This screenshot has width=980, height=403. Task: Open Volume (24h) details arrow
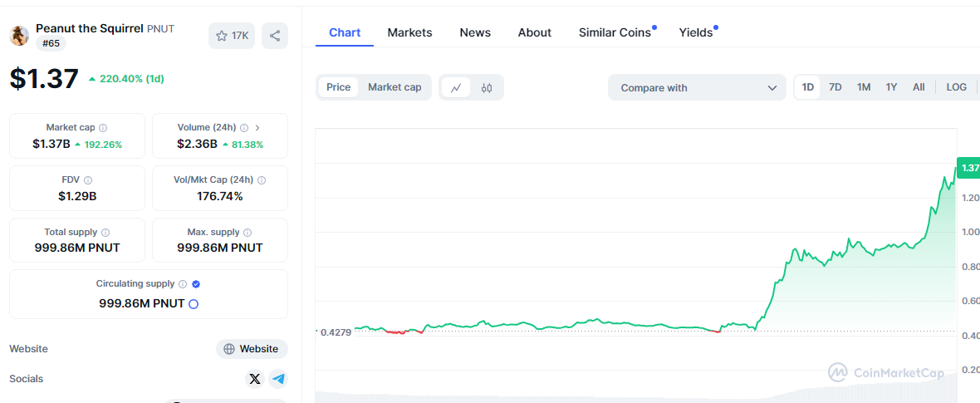click(257, 128)
